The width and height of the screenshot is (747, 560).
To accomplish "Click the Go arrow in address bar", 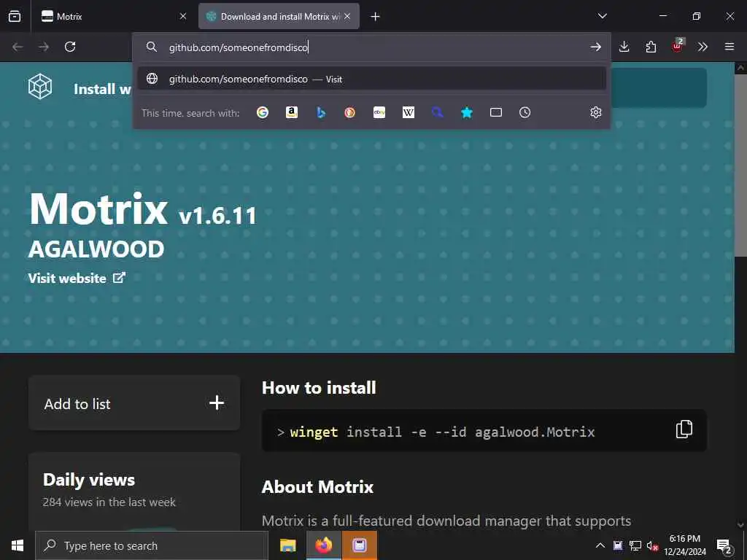I will 595,47.
